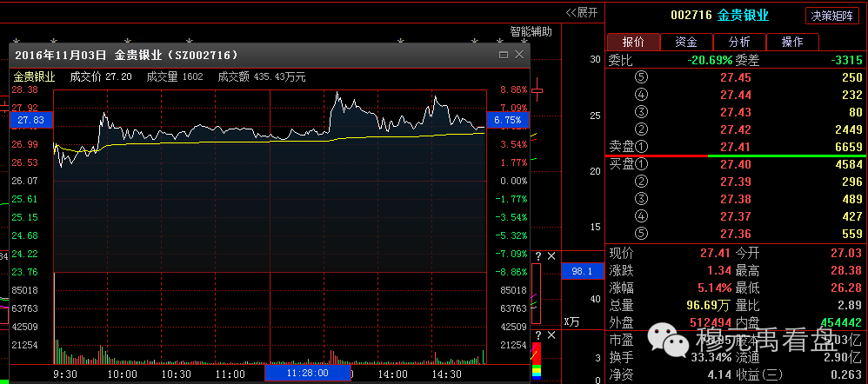Click the blue 27.83 price marker
Viewport: 868px width, 384px height.
pos(31,120)
